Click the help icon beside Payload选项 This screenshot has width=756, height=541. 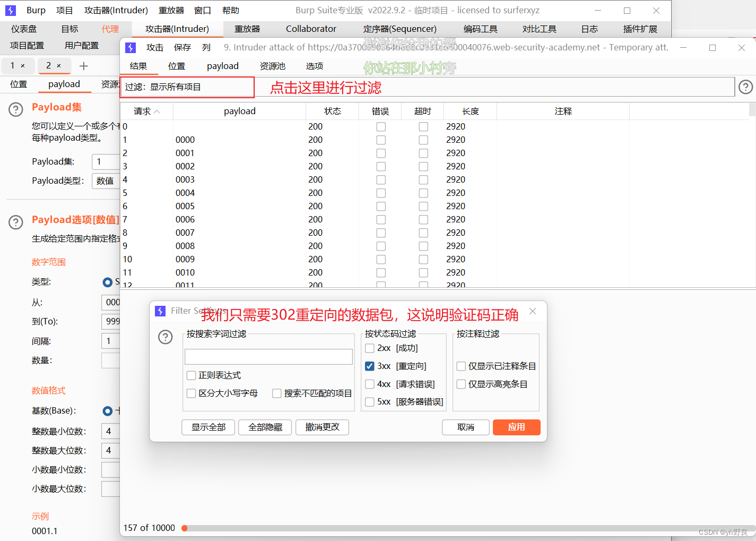pos(16,222)
